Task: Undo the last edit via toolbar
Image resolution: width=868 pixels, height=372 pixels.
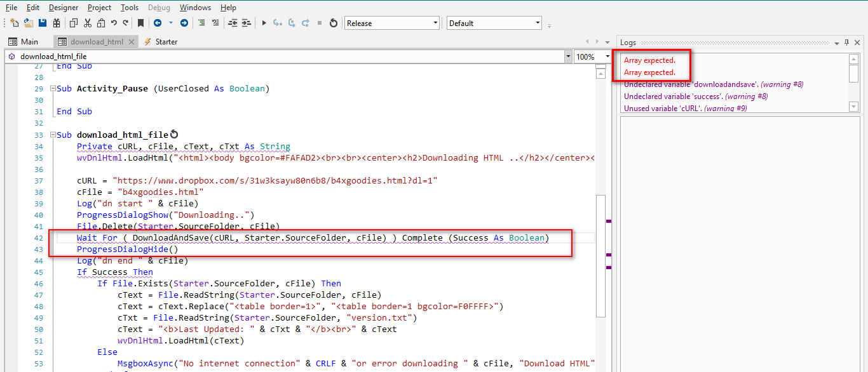Action: (114, 23)
